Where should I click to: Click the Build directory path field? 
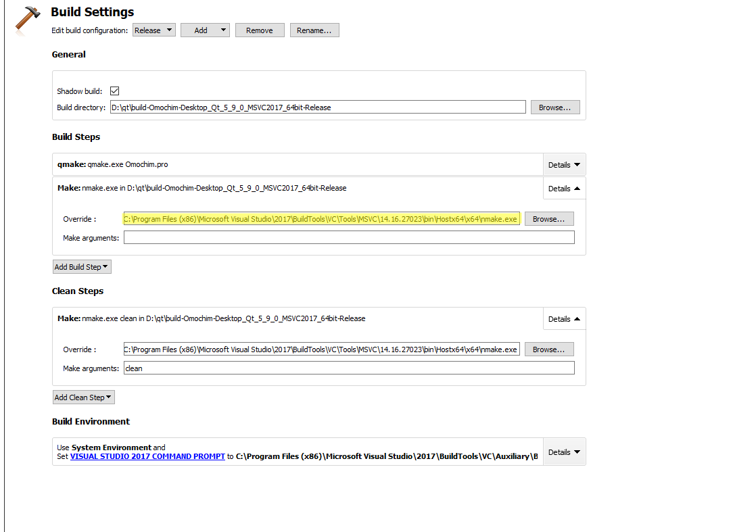318,107
